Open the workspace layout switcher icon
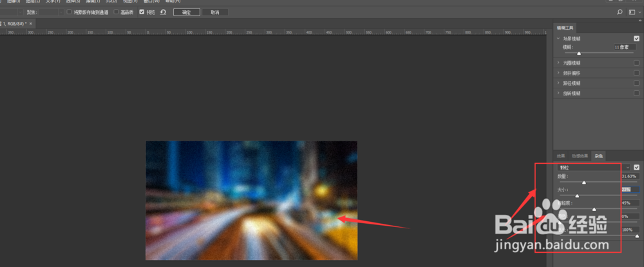This screenshot has width=644, height=267. tap(632, 12)
